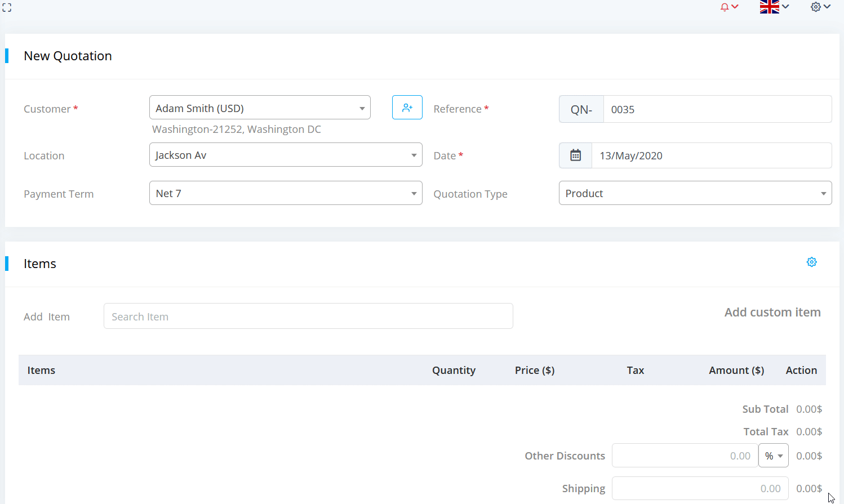Screen dimensions: 844x504
Task: Open the top settings gear menu
Action: (820, 7)
